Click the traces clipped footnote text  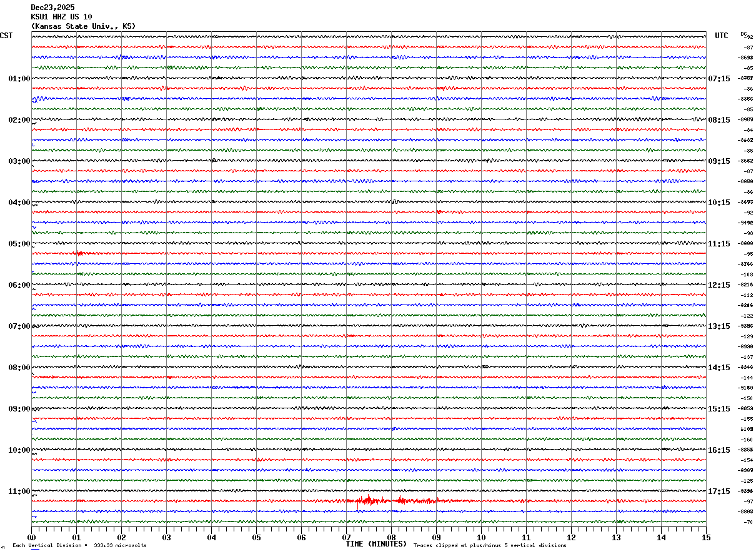[490, 546]
